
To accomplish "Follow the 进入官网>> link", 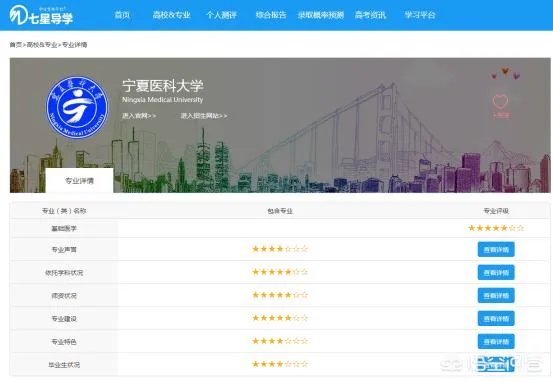I will pyautogui.click(x=139, y=116).
